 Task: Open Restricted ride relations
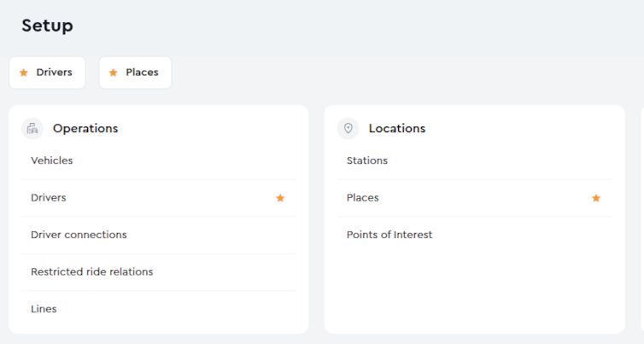click(x=159, y=271)
